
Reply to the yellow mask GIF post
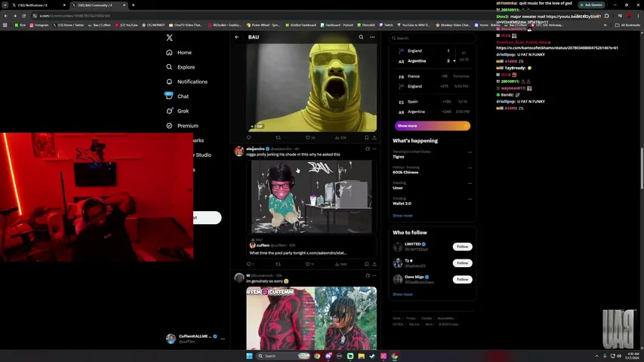pos(248,137)
